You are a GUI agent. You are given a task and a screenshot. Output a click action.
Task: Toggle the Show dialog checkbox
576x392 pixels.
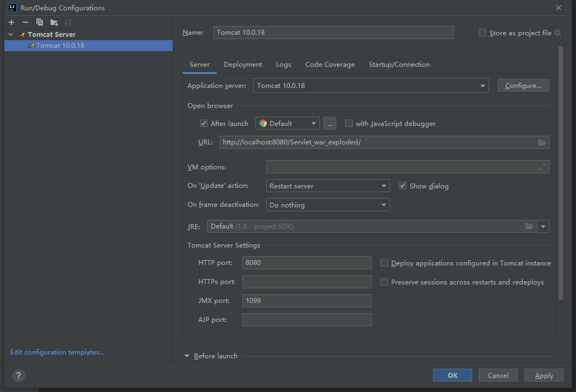(x=403, y=186)
